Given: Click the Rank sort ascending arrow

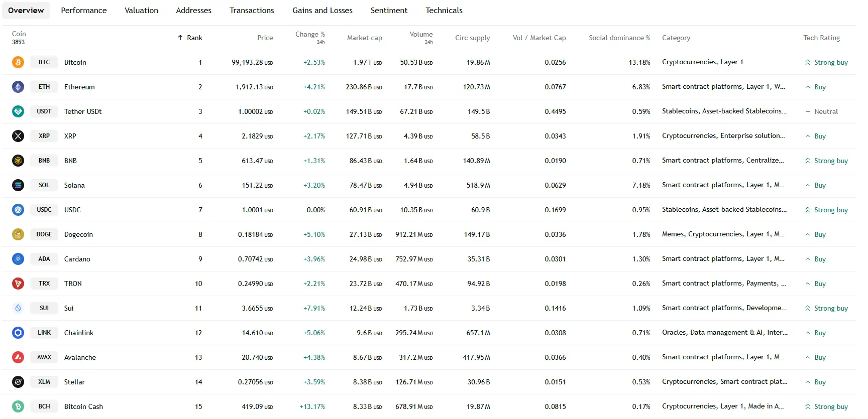Looking at the screenshot, I should [x=180, y=38].
